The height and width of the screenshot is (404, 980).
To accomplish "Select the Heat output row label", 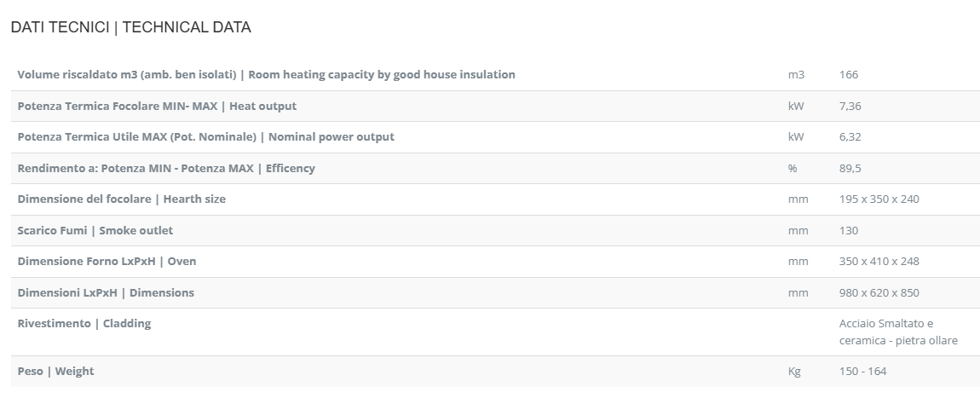I will tap(157, 107).
